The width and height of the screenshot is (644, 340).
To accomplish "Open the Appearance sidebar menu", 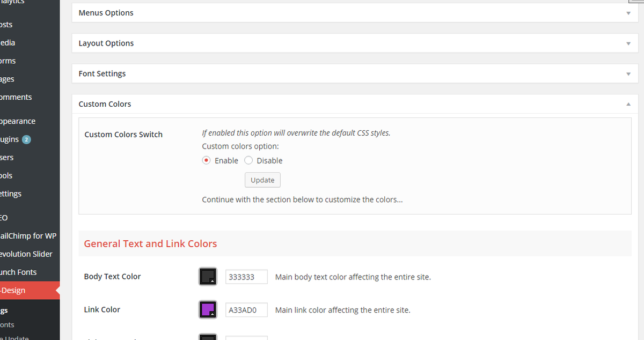I will coord(18,121).
